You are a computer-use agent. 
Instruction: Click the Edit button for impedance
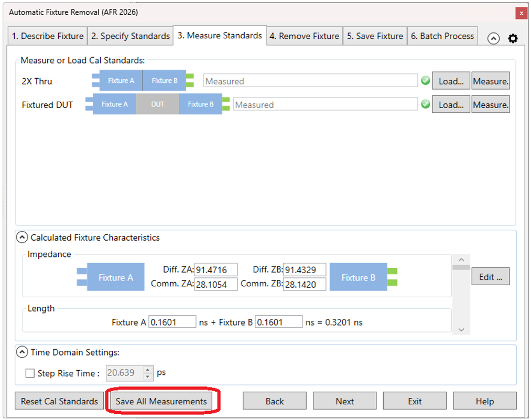pos(490,277)
